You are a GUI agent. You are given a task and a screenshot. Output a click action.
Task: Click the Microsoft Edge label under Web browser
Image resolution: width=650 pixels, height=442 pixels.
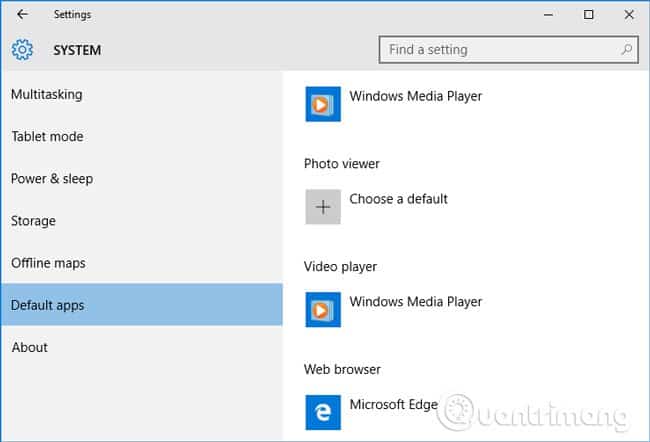coord(393,404)
